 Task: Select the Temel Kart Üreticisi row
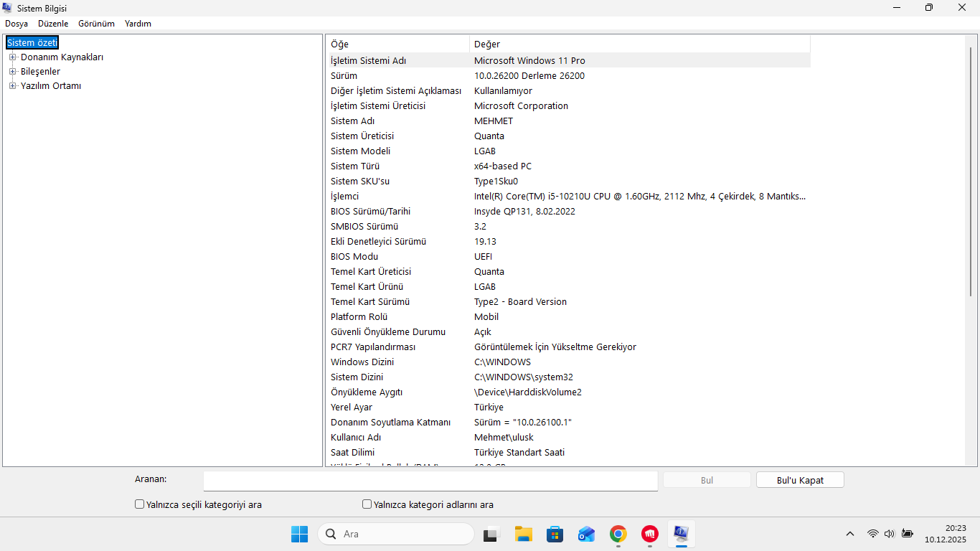[x=568, y=272]
